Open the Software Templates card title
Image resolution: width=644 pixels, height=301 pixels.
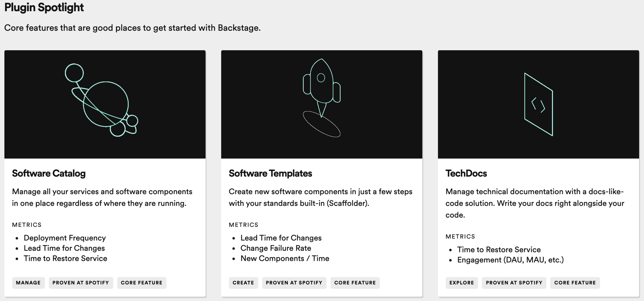(270, 174)
